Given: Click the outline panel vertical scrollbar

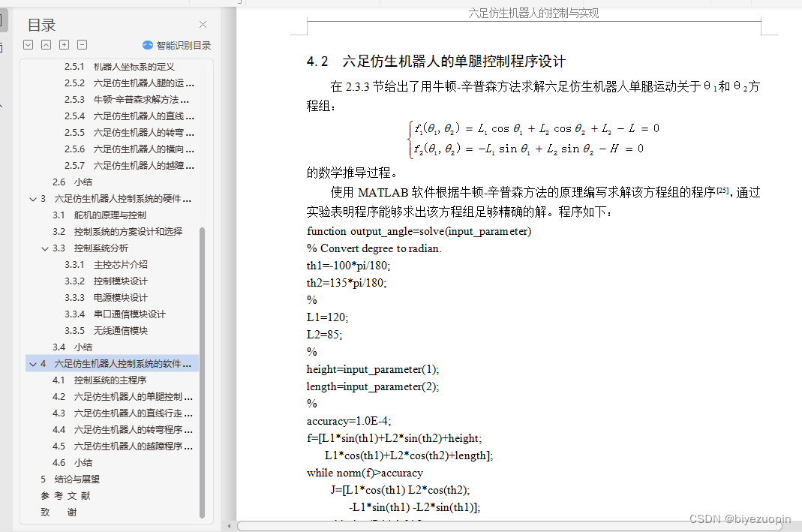Looking at the screenshot, I should click(x=202, y=372).
